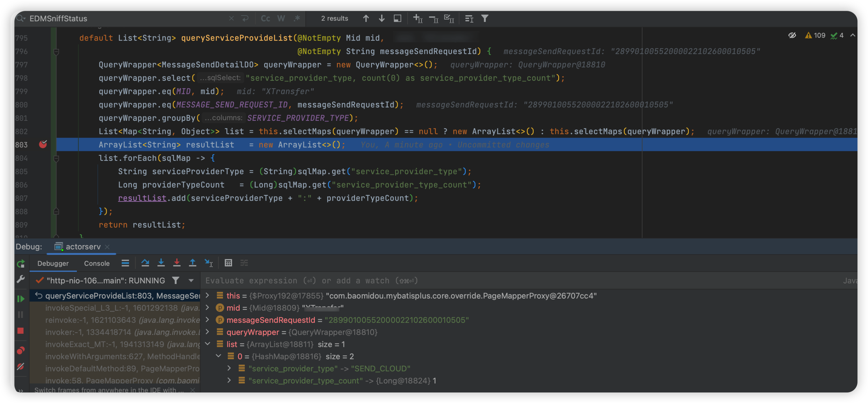Image resolution: width=868 pixels, height=403 pixels.
Task: Expand the queryWrapper variable node
Action: [208, 332]
